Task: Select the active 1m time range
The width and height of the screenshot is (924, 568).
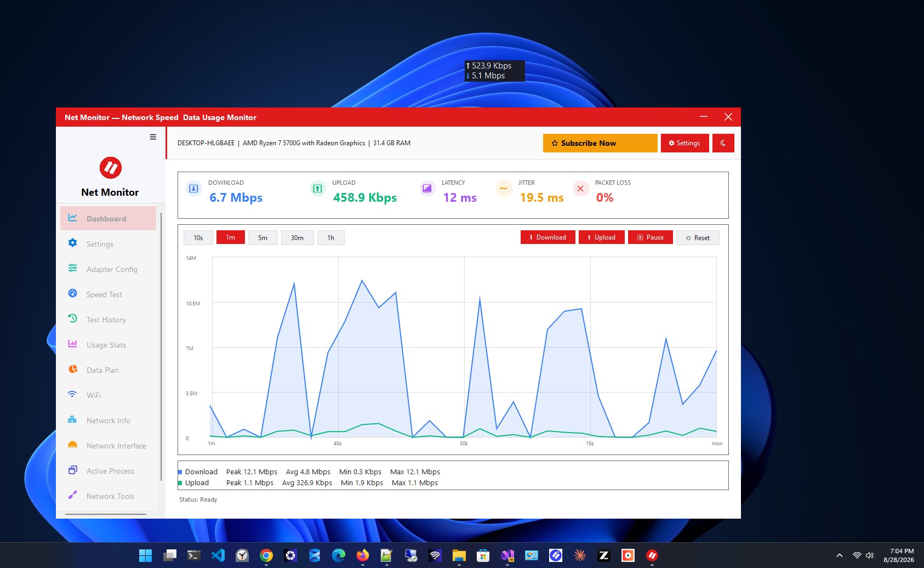Action: point(231,237)
